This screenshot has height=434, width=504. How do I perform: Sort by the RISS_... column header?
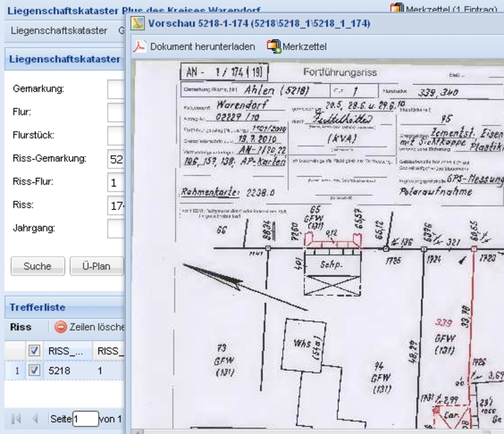pos(65,352)
